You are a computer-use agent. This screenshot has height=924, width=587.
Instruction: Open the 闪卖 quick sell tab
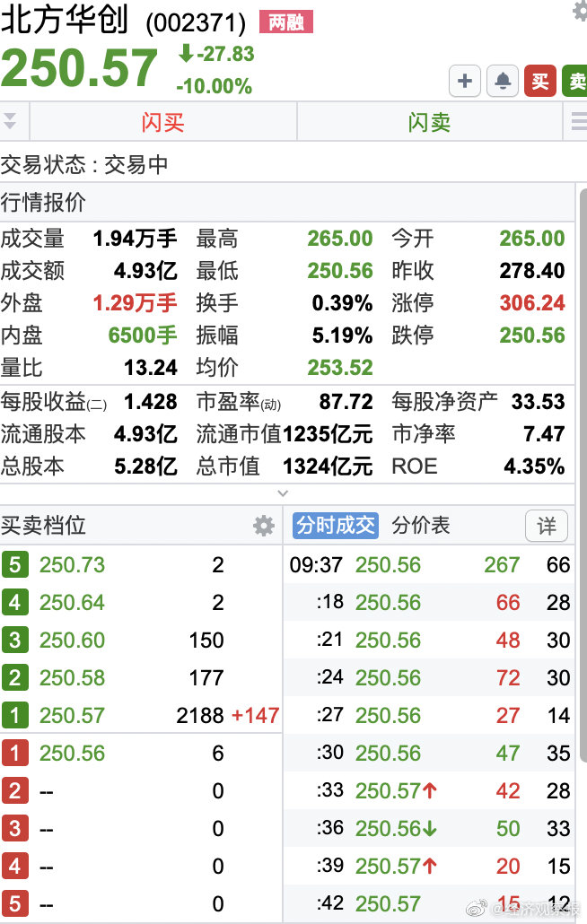pyautogui.click(x=429, y=122)
